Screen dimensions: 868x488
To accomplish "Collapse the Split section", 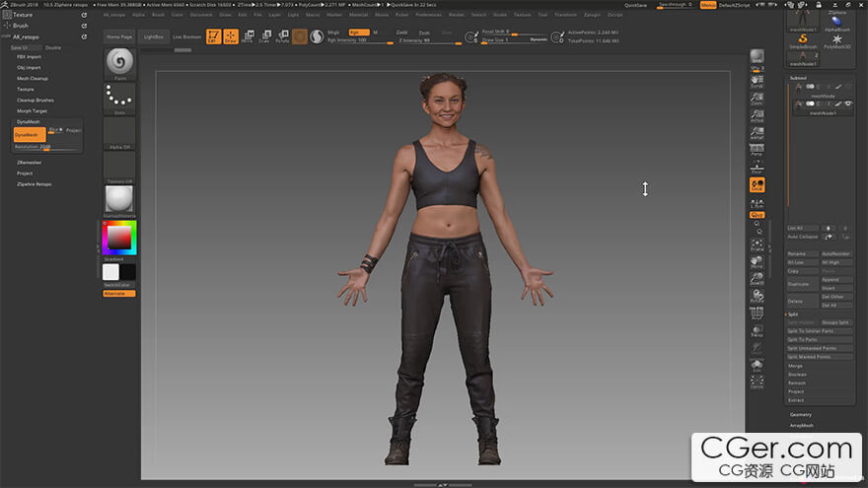I will tap(793, 314).
